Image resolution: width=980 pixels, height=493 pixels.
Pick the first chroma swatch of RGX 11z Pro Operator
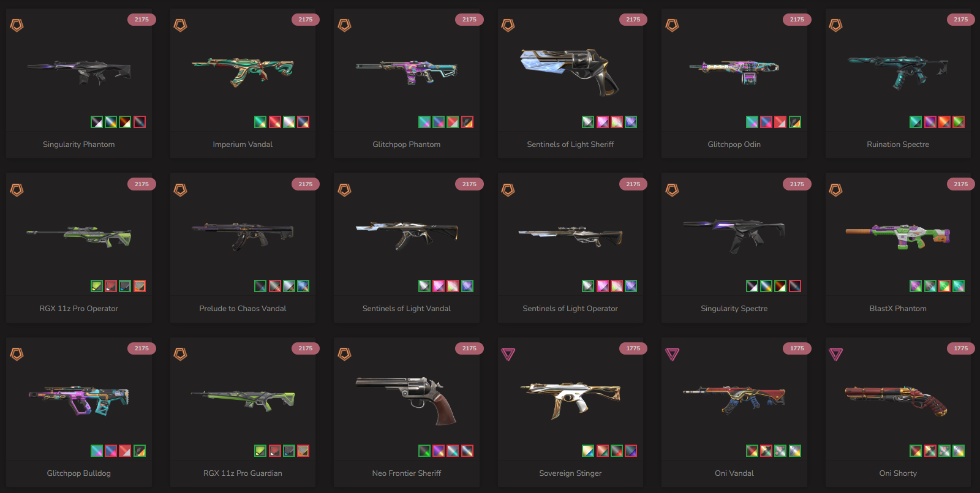tap(97, 286)
